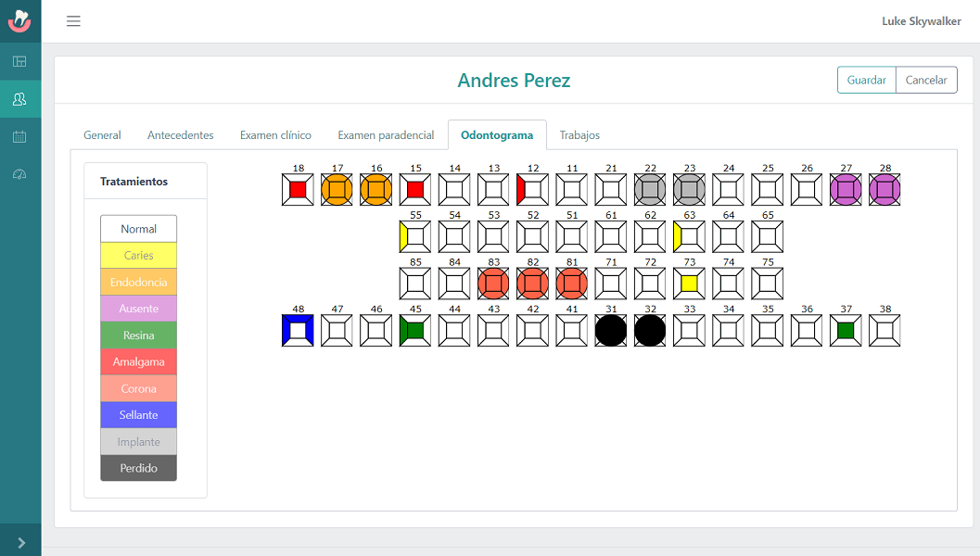Select tooth 48 with blue sealant

pos(298,331)
